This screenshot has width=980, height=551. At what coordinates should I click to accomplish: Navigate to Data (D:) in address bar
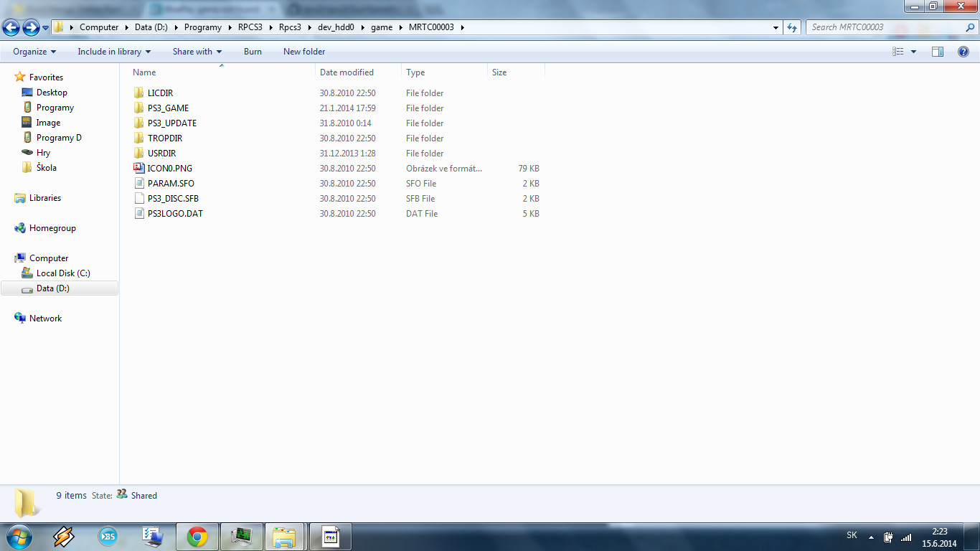click(x=151, y=27)
